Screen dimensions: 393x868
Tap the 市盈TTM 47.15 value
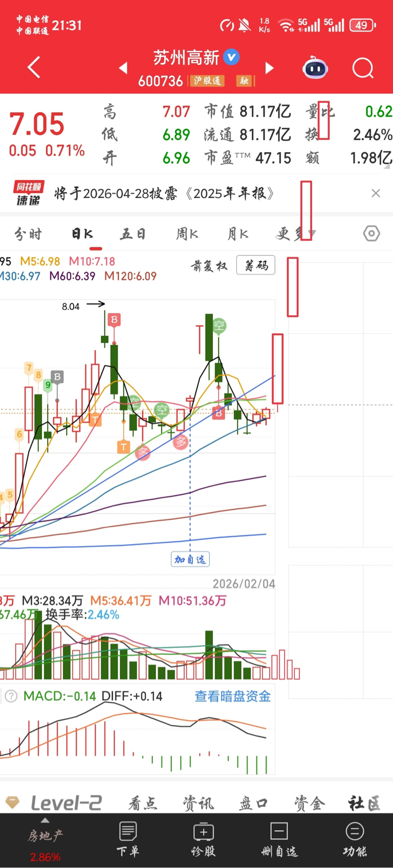[x=248, y=158]
